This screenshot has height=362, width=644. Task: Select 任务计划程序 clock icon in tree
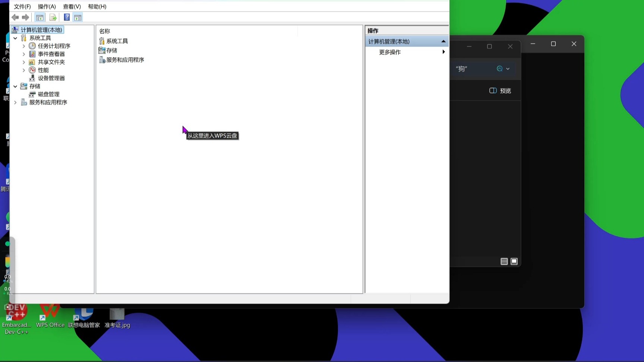[32, 46]
